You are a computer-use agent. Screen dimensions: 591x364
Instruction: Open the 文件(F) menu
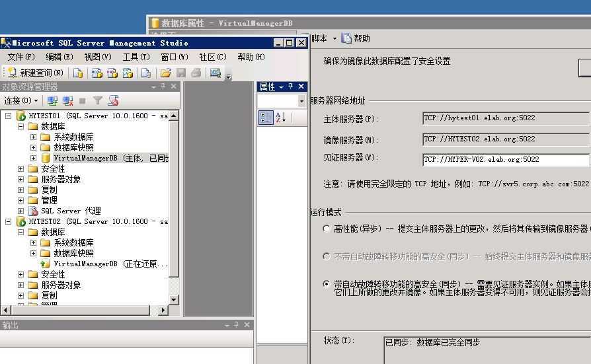[21, 57]
